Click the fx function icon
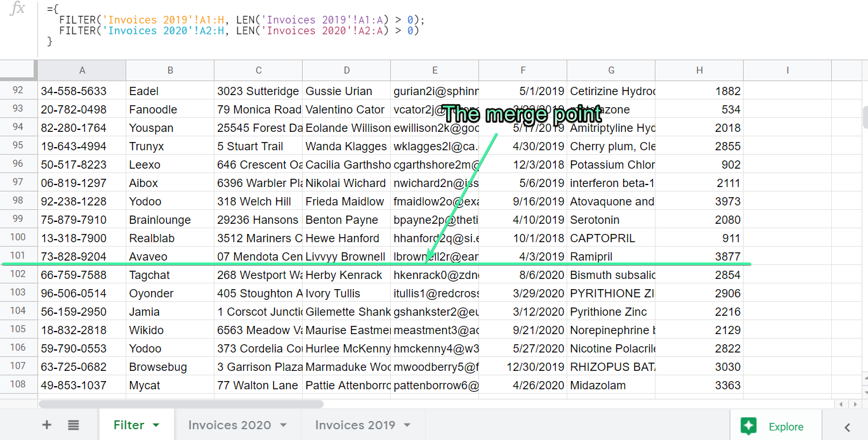 (x=19, y=10)
